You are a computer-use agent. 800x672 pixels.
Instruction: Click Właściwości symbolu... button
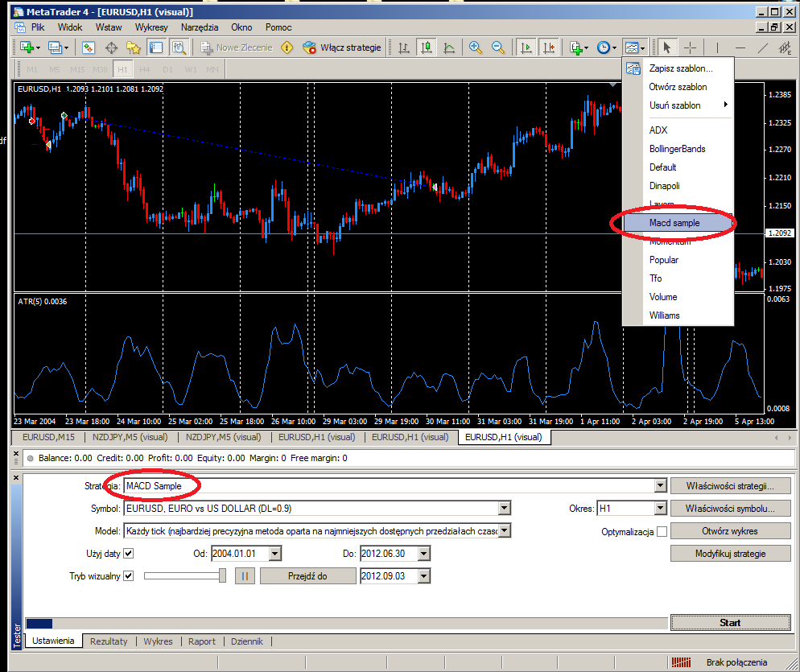[730, 508]
